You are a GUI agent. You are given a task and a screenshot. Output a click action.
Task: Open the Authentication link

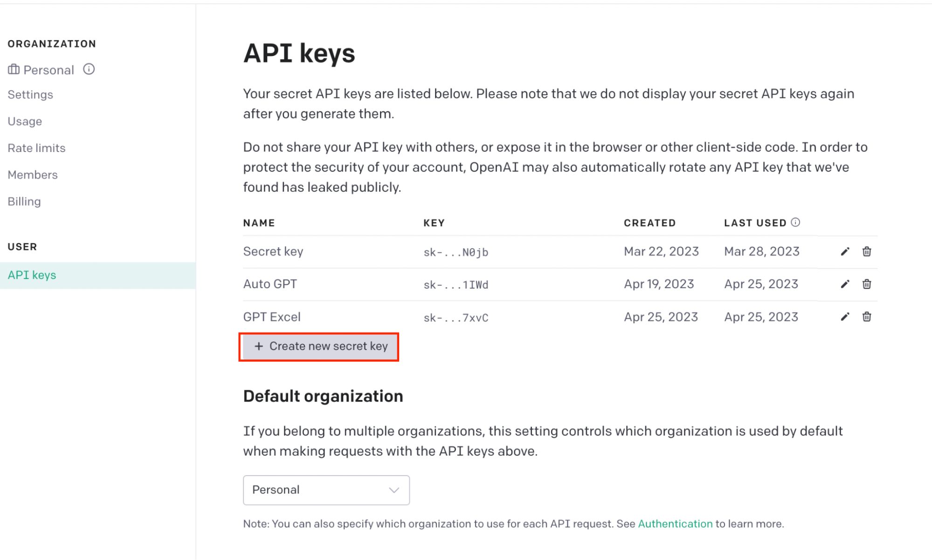click(x=675, y=524)
